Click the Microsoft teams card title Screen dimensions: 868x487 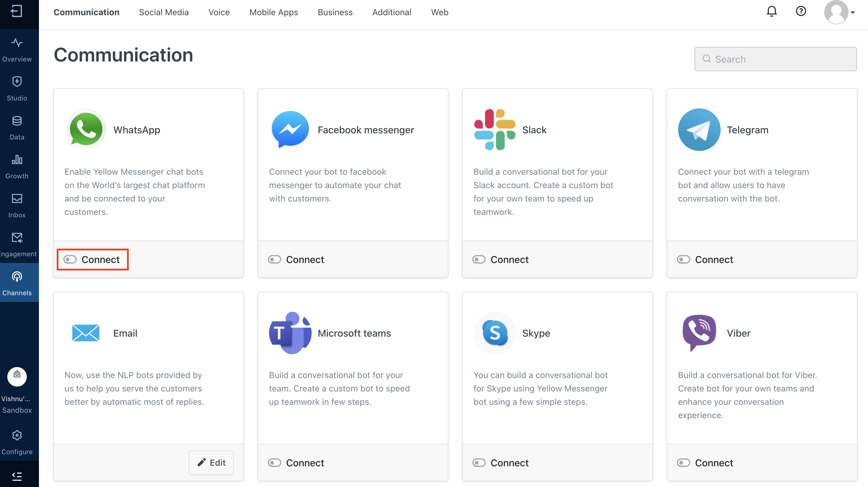(x=354, y=333)
